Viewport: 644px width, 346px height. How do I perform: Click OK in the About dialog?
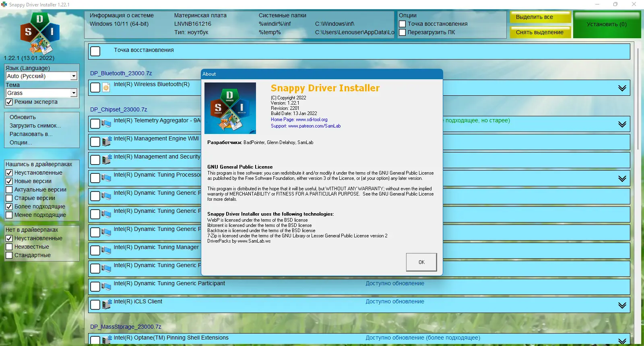point(421,262)
